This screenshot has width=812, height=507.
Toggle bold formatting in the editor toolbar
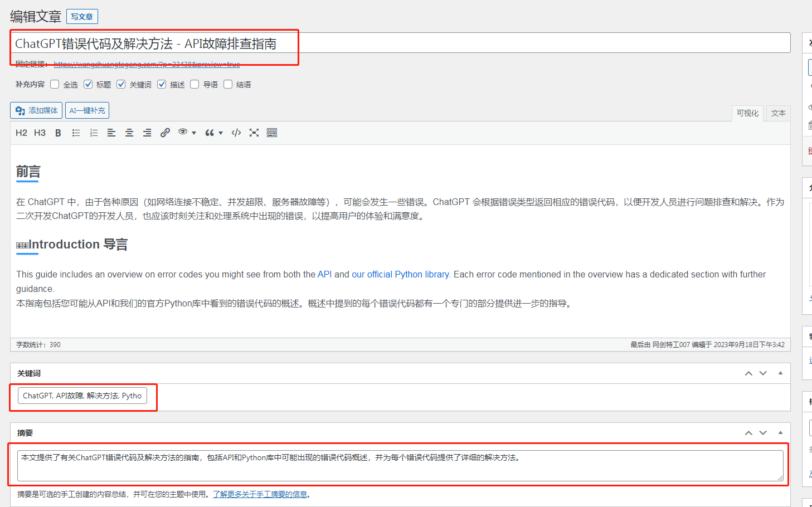point(58,133)
